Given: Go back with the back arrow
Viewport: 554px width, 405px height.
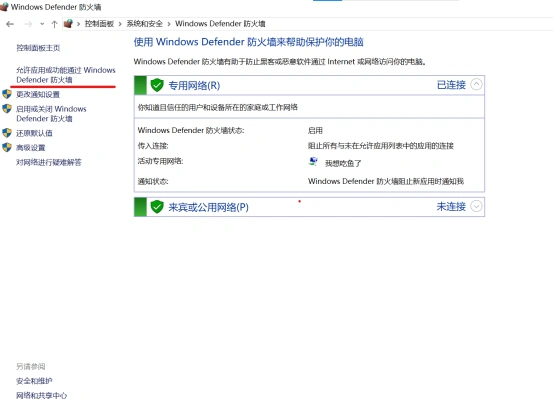Looking at the screenshot, I should (x=10, y=24).
